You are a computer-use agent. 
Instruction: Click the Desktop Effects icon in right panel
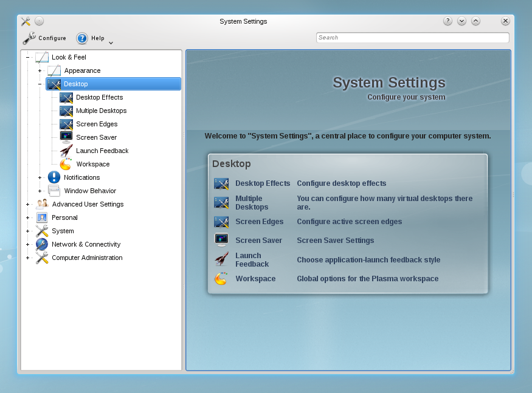(221, 183)
